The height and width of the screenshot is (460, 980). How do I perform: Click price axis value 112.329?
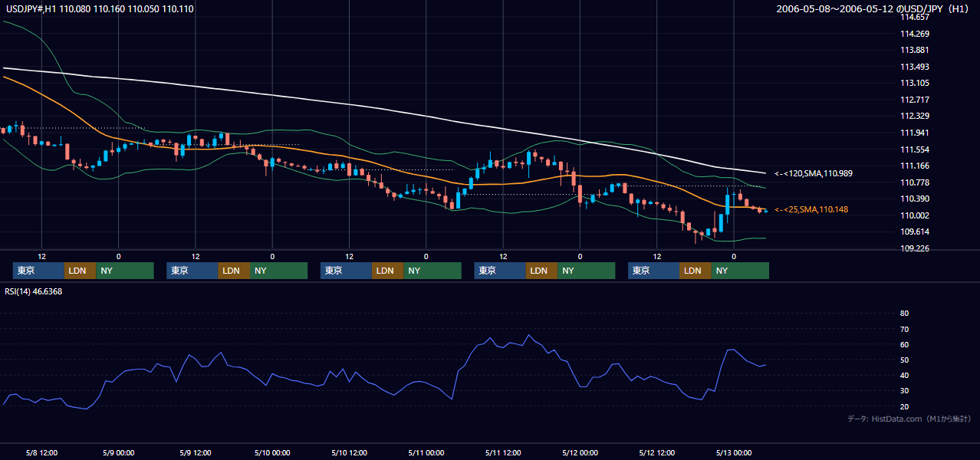point(914,116)
